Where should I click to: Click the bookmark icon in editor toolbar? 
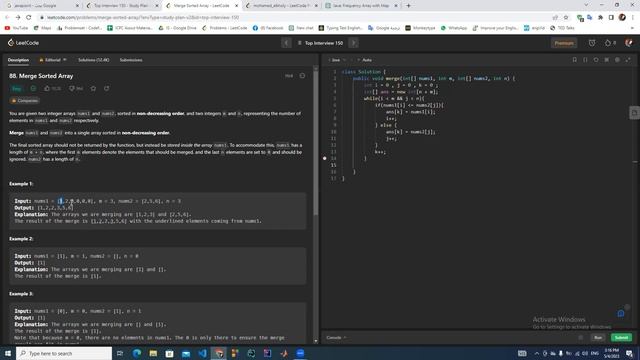tap(574, 60)
